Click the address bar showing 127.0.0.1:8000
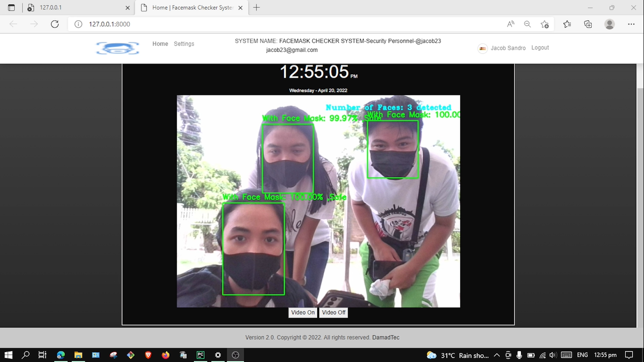 pyautogui.click(x=283, y=24)
